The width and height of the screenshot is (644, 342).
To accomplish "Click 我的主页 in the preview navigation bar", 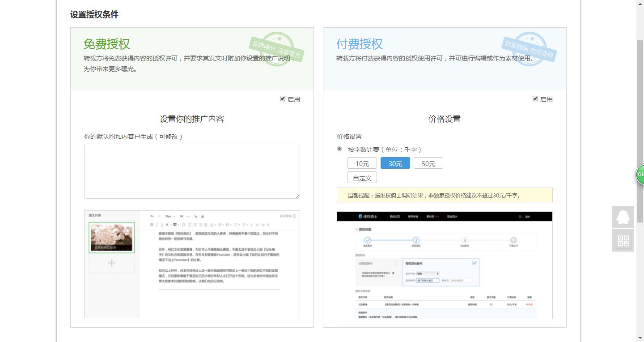I will point(395,217).
